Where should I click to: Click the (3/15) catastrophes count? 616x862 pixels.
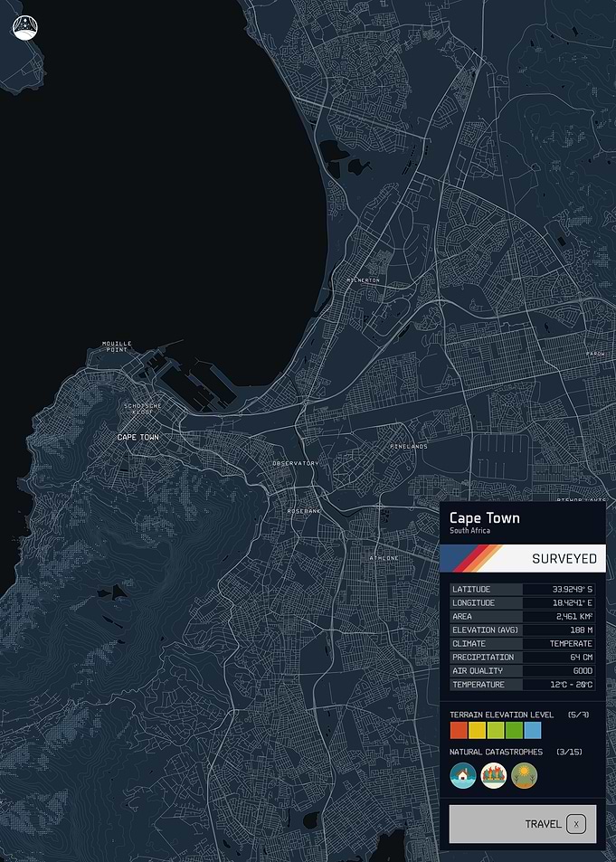(569, 752)
